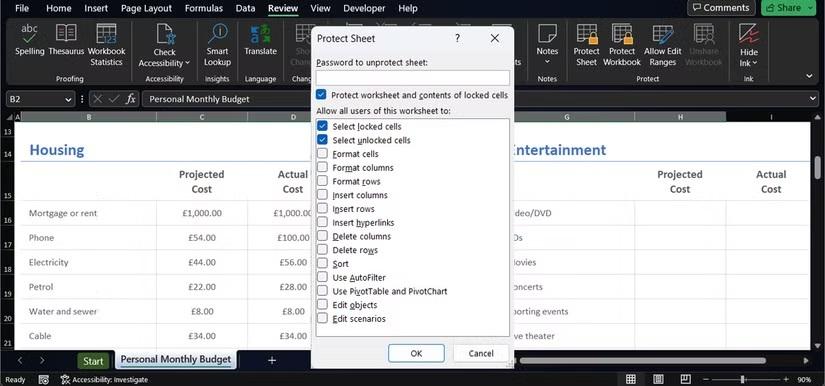Viewport: 825px width, 386px height.
Task: Click Protect Sheet in the ribbon
Action: 586,45
